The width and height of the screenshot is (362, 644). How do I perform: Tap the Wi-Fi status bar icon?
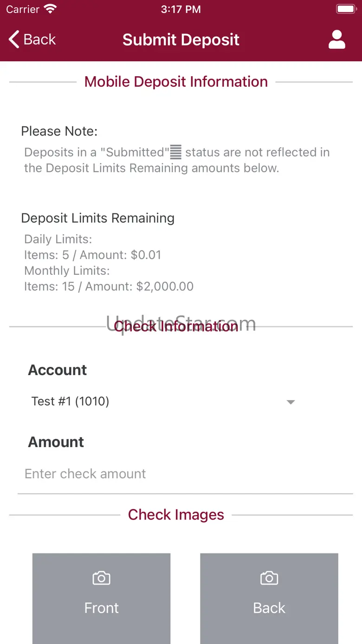tap(50, 9)
